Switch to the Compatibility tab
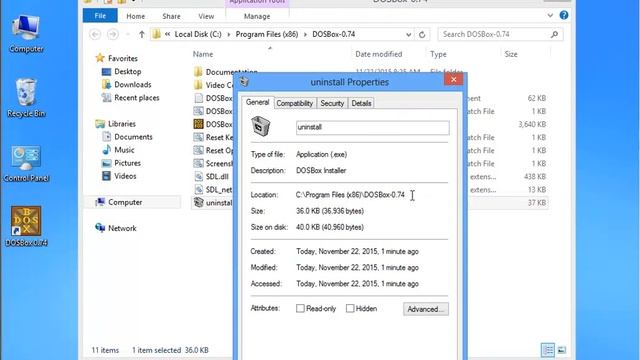 294,103
